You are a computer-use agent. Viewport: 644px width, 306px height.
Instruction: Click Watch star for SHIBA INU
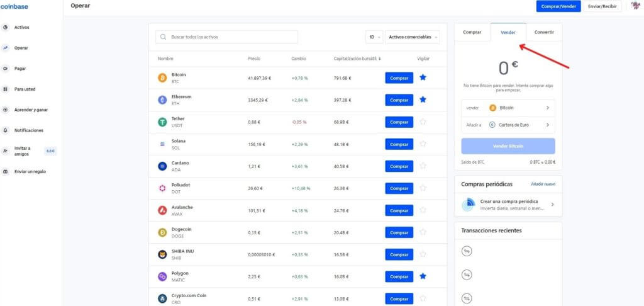423,254
